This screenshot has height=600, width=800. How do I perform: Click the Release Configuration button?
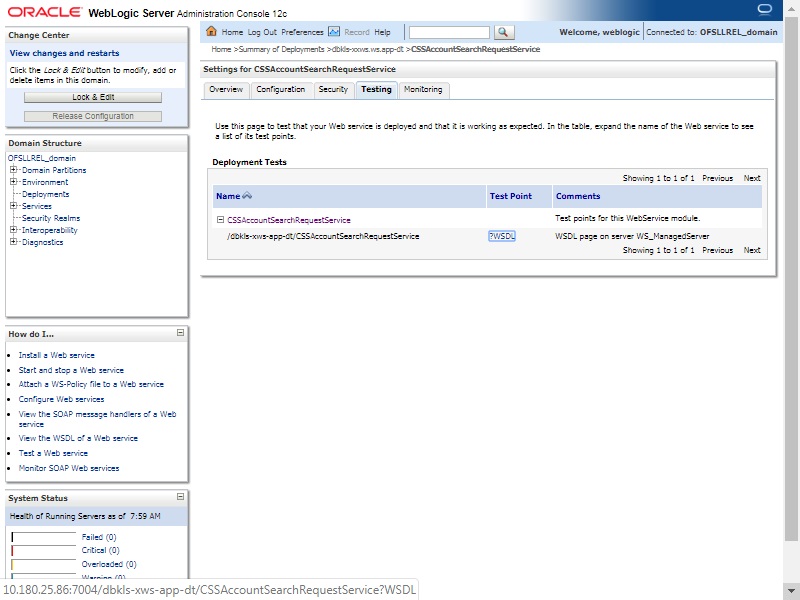click(93, 116)
